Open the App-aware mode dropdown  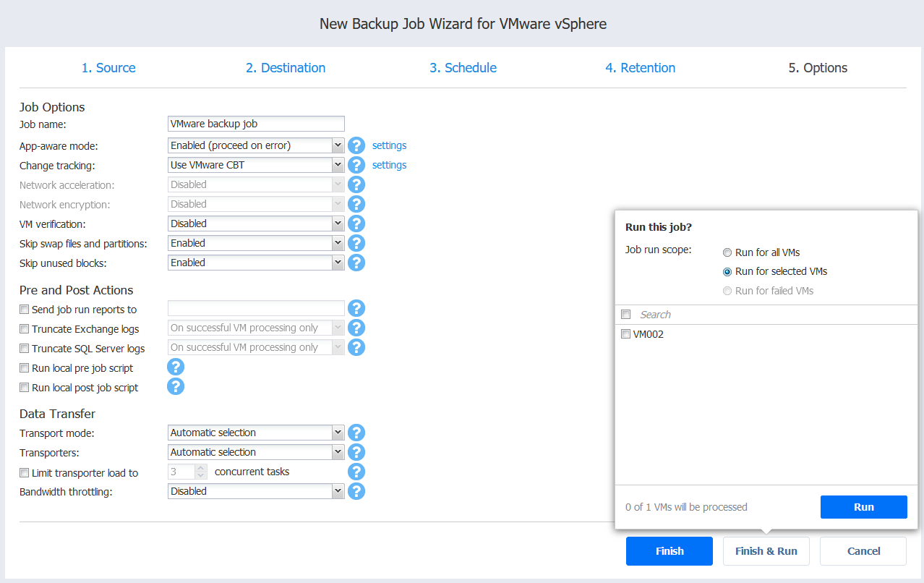click(x=256, y=145)
